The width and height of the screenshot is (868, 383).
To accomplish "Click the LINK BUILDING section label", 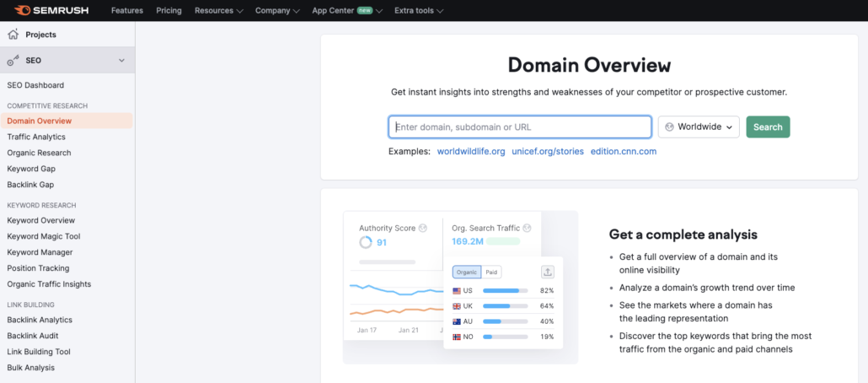I will pyautogui.click(x=30, y=305).
